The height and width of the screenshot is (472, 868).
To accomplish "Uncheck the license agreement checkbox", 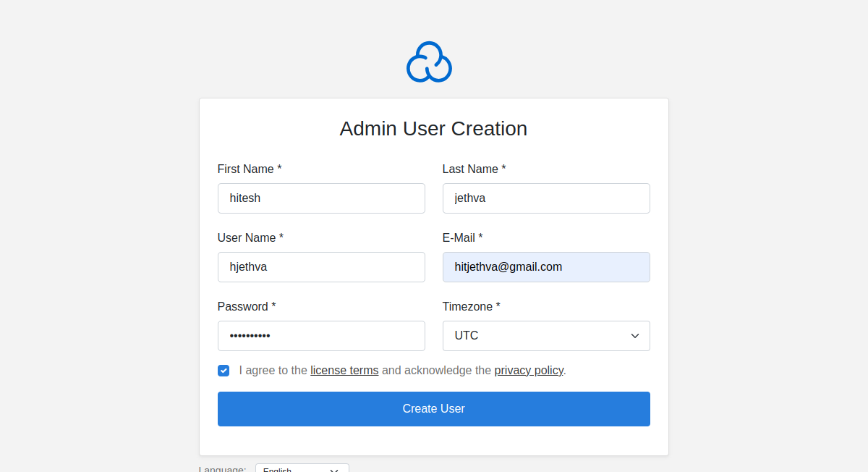I will [x=224, y=371].
